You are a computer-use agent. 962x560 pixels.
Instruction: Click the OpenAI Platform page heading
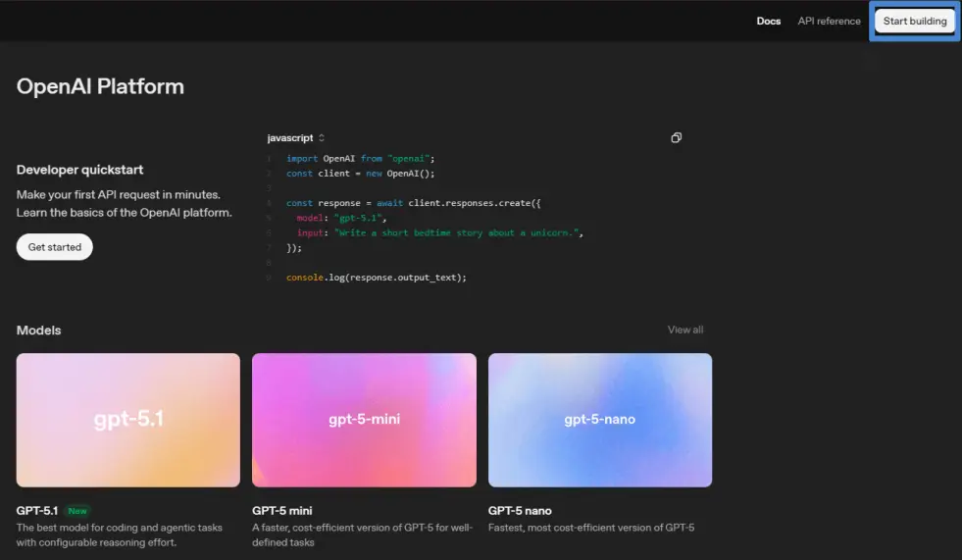pyautogui.click(x=100, y=86)
